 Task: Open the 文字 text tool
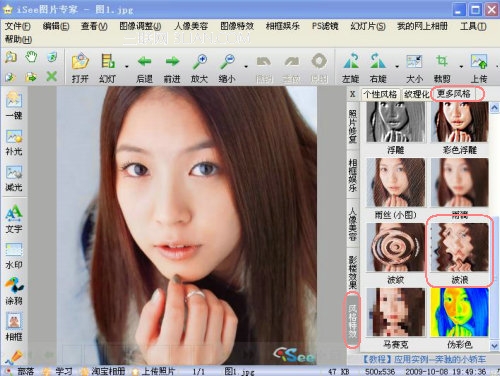[x=14, y=219]
